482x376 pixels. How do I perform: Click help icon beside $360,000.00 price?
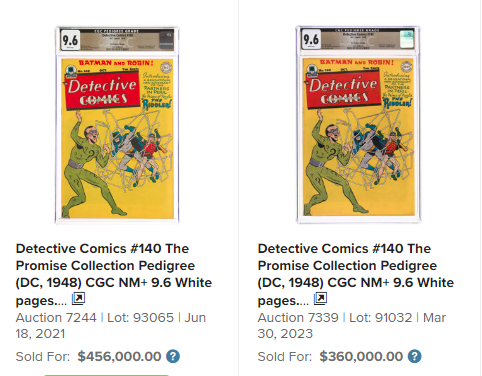click(415, 357)
